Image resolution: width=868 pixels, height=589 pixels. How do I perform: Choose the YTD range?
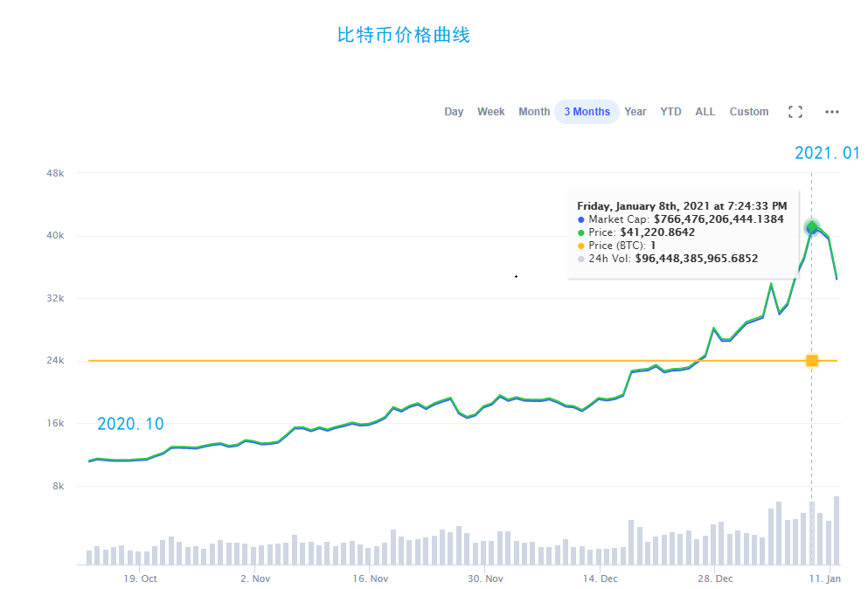[x=670, y=112]
